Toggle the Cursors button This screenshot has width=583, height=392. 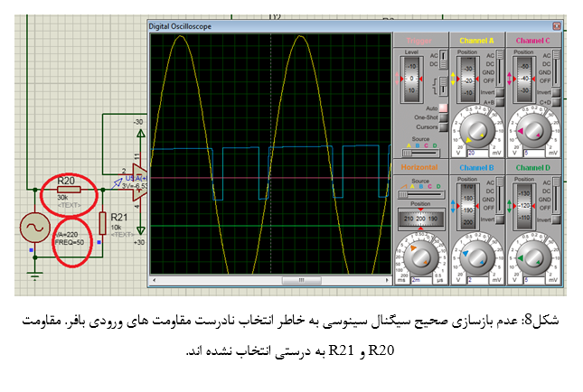pyautogui.click(x=444, y=126)
